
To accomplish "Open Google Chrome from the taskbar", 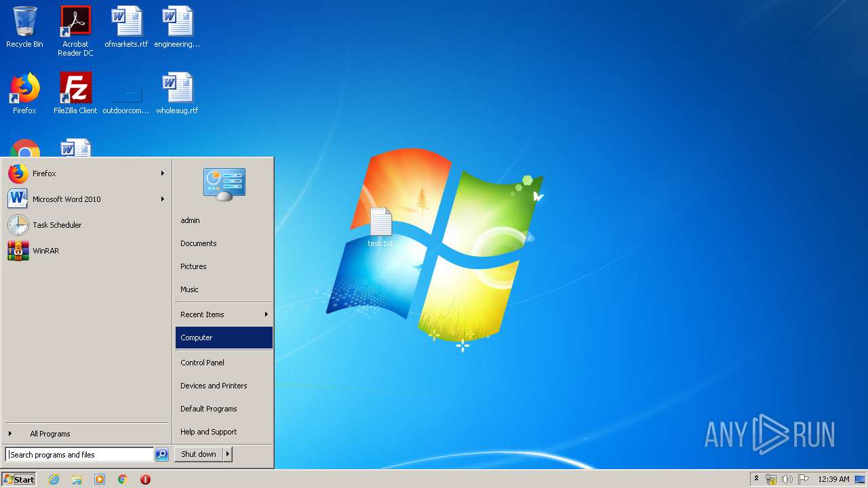I will pyautogui.click(x=123, y=479).
